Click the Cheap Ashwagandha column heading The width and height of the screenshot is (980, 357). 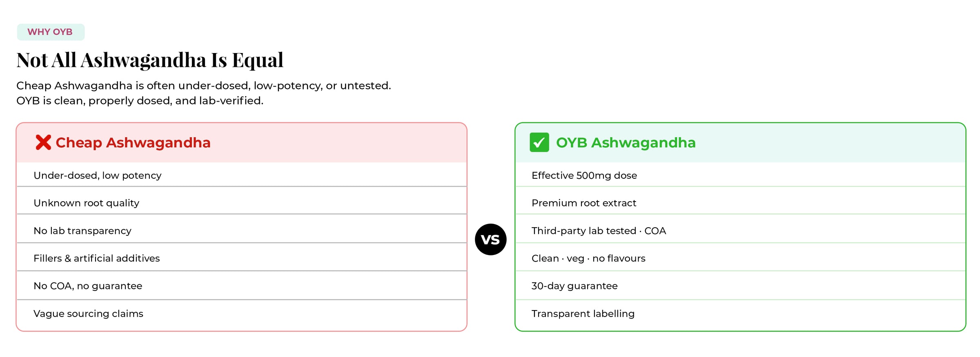pyautogui.click(x=133, y=142)
